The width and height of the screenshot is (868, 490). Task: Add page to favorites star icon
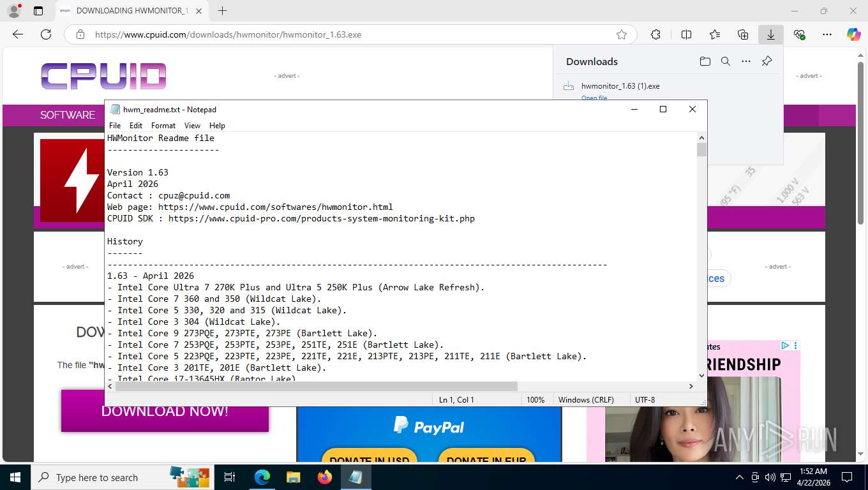pos(621,34)
